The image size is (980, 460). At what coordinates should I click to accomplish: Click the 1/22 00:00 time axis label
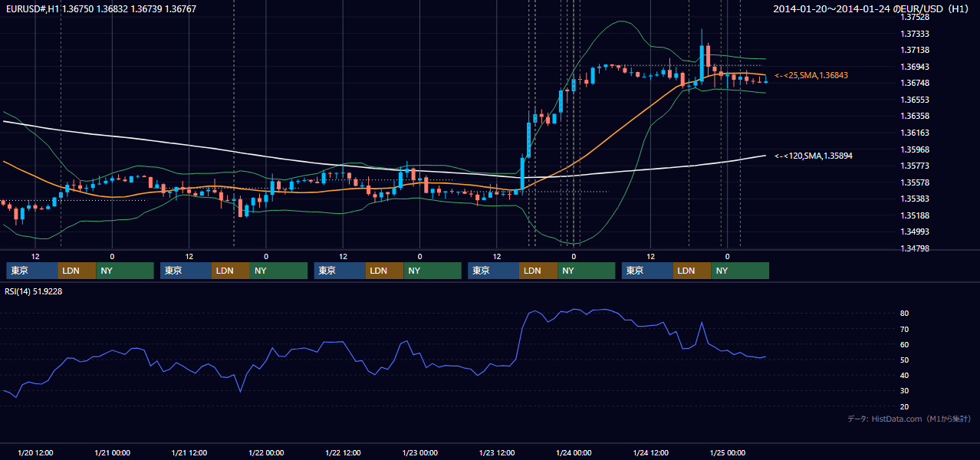pyautogui.click(x=266, y=452)
